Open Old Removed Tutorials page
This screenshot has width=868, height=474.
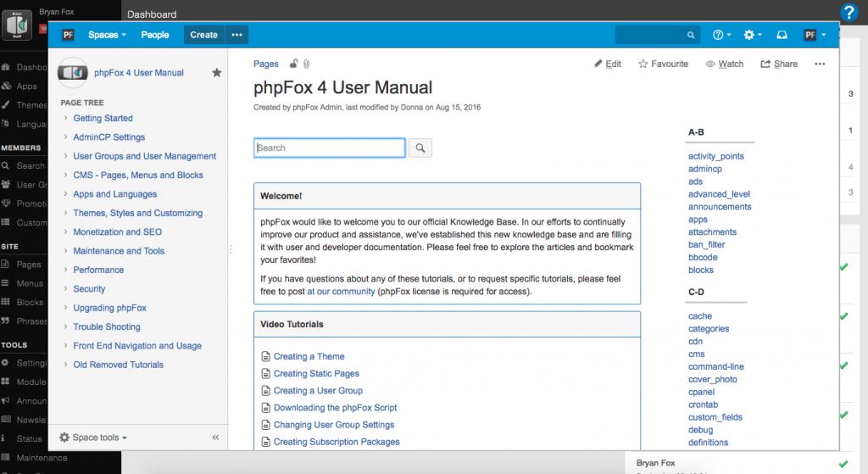point(119,365)
